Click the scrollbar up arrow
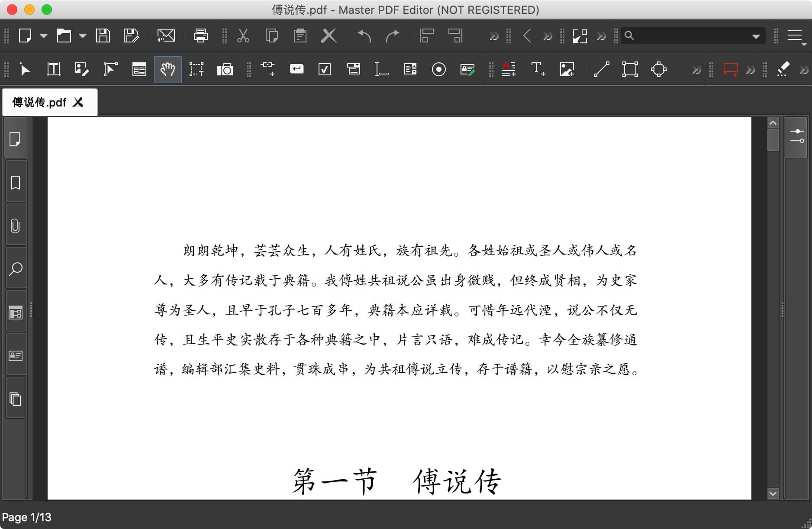Image resolution: width=812 pixels, height=529 pixels. pos(773,123)
